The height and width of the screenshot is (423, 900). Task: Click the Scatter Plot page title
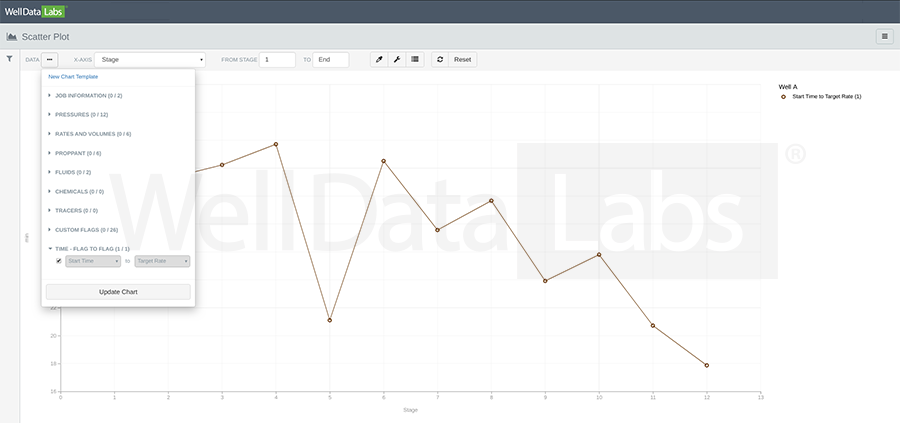45,37
